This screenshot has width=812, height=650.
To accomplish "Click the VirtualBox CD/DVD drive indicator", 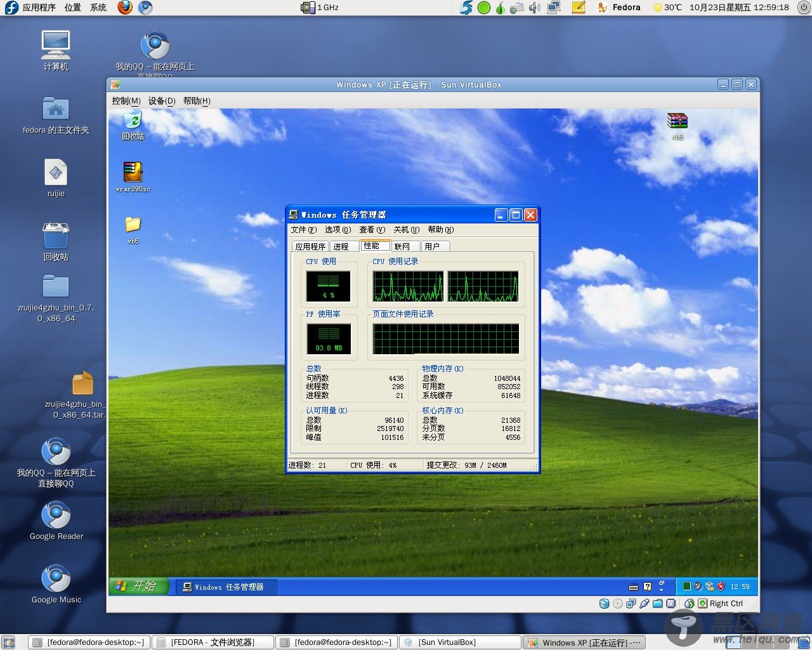I will click(618, 604).
